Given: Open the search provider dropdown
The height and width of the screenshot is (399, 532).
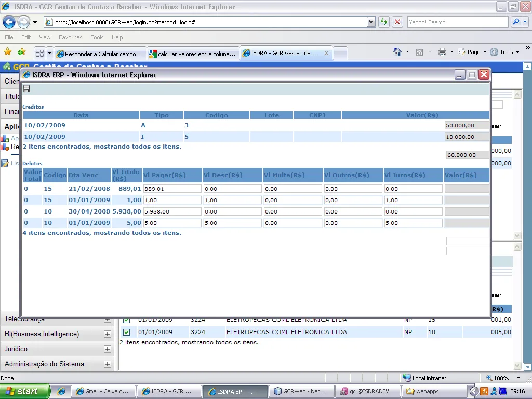Looking at the screenshot, I should 525,22.
